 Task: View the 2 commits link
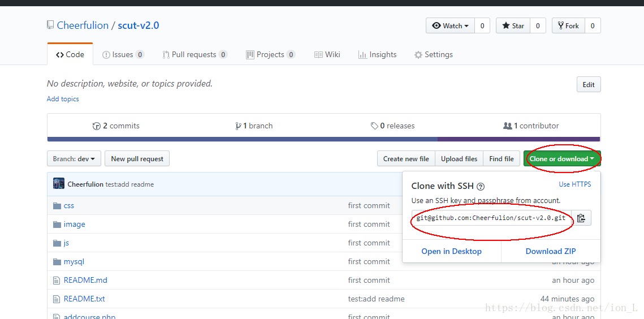tap(116, 126)
